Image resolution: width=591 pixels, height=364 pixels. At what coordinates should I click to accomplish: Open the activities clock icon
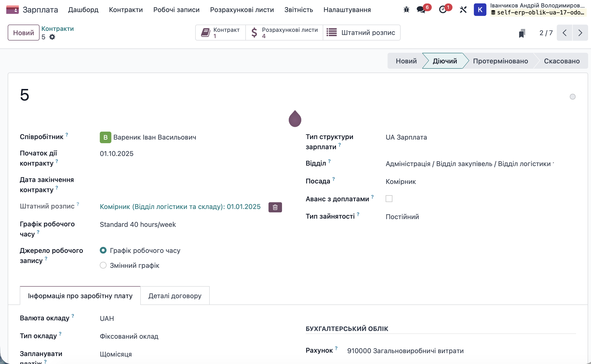[443, 10]
